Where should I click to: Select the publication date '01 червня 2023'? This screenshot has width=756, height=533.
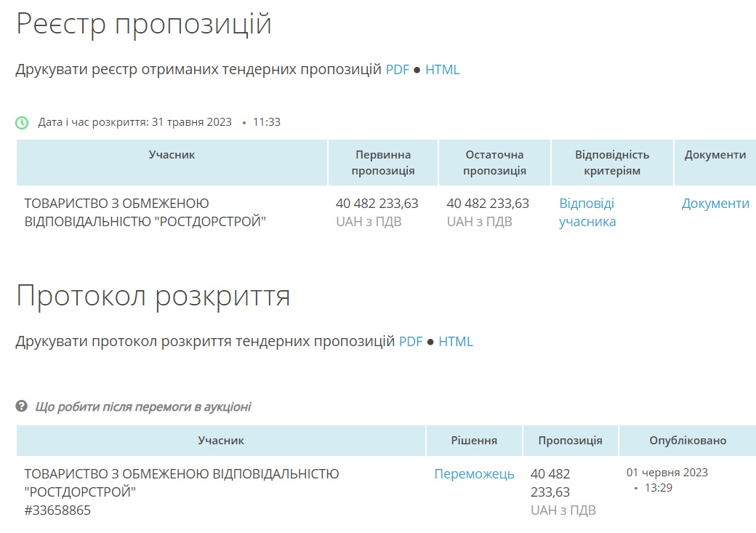[667, 472]
